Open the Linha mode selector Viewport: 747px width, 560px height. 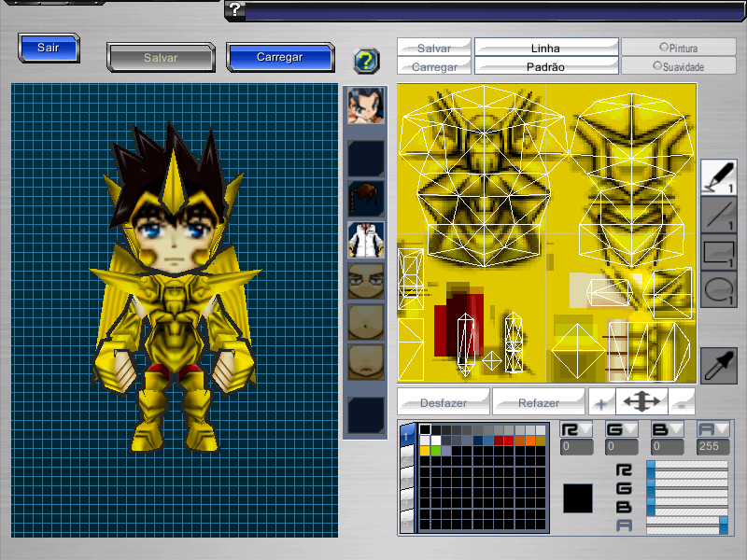[x=546, y=48]
